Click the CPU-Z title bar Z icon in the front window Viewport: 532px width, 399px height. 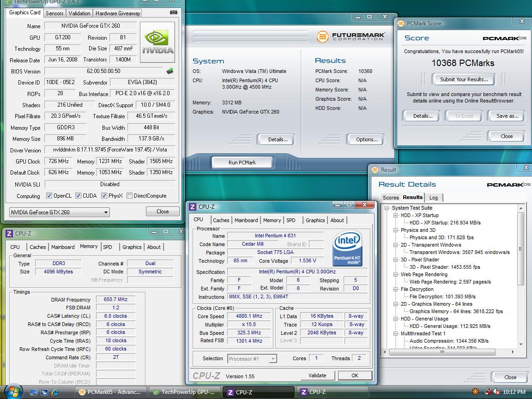pyautogui.click(x=193, y=206)
